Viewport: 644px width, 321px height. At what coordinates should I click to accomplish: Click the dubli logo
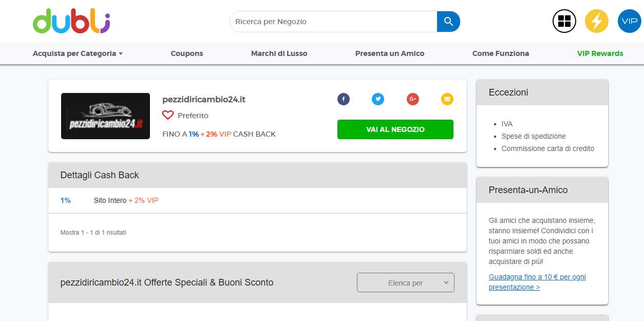point(71,21)
